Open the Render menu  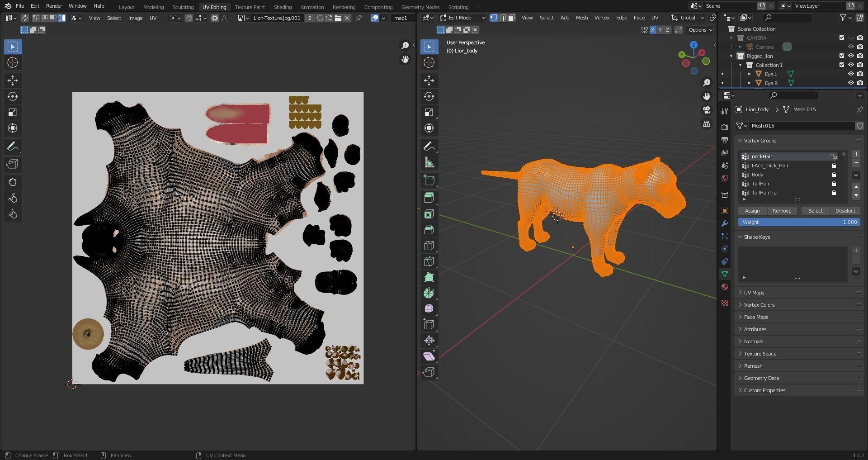click(54, 6)
